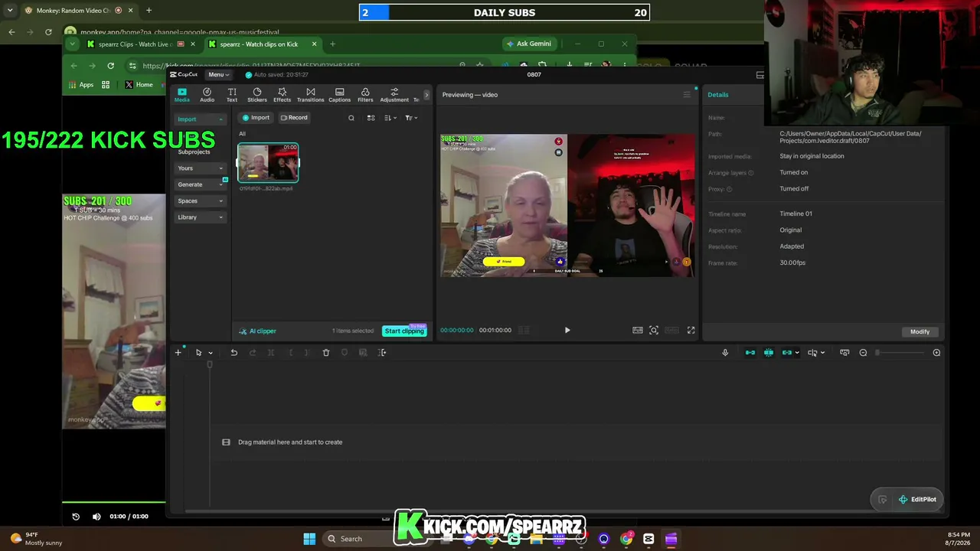Open the preview panel hamburger menu
Image resolution: width=980 pixels, height=551 pixels.
[687, 94]
